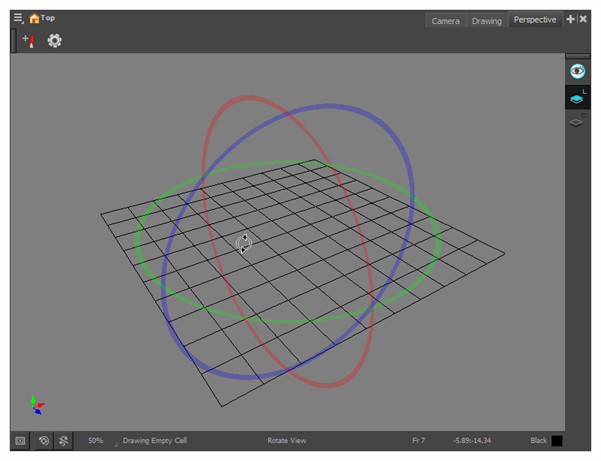Screen dimensions: 601x461
Task: Open the gear settings icon
Action: click(x=55, y=41)
